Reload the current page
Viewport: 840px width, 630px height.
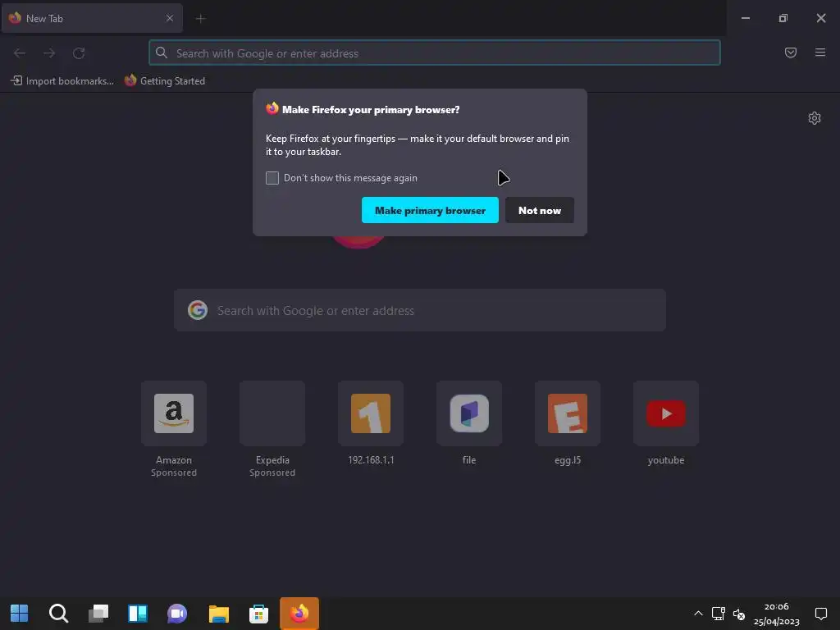pyautogui.click(x=79, y=53)
